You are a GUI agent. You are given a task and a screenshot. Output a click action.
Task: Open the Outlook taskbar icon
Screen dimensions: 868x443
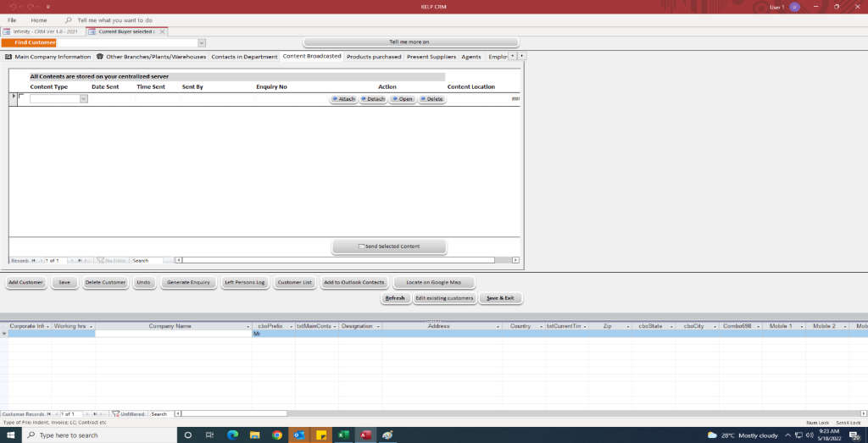click(x=298, y=435)
